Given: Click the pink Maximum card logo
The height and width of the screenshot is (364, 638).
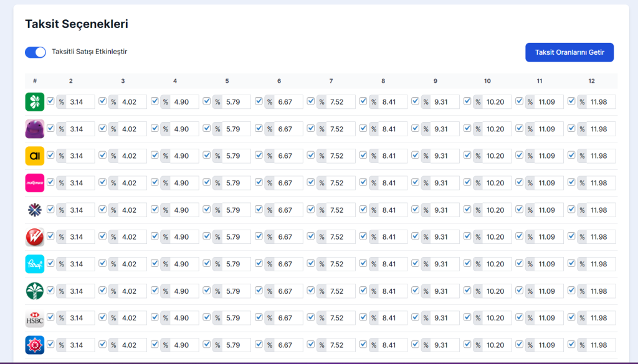Looking at the screenshot, I should point(34,183).
